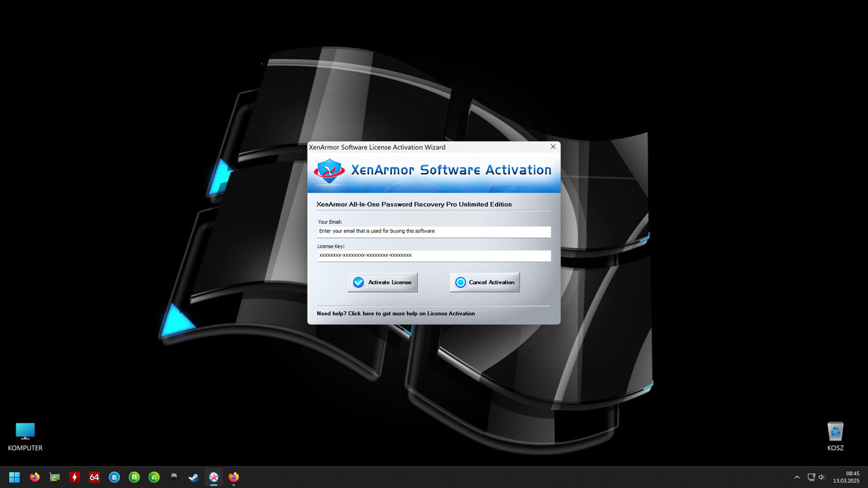Screen dimensions: 868x488
Task: Open the Windows Start menu
Action: pos(14,477)
